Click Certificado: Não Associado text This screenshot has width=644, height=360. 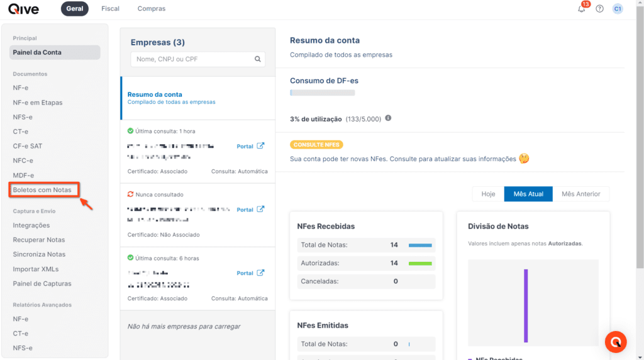164,235
